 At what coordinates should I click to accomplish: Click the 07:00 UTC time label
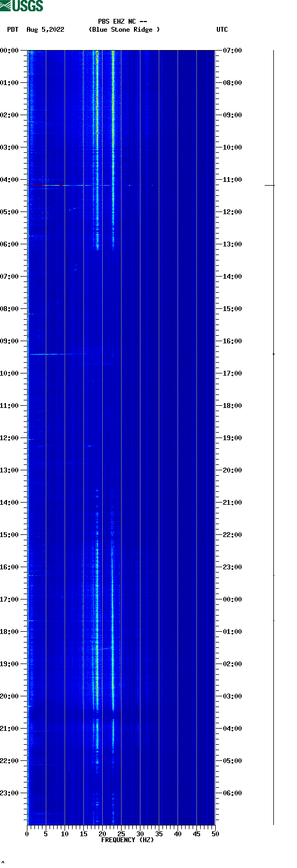pyautogui.click(x=232, y=51)
